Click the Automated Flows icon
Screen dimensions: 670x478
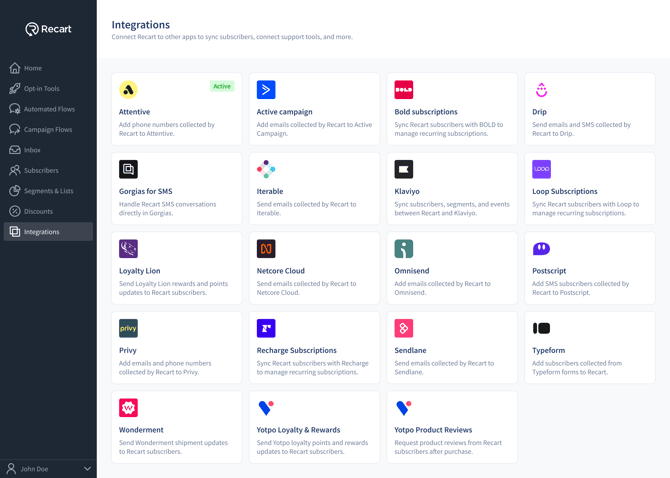[x=15, y=109]
